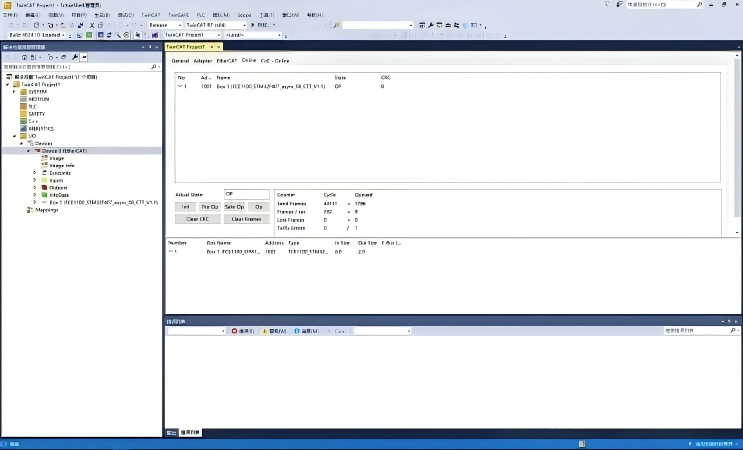Open the error list scope filter dropdown

tap(196, 331)
